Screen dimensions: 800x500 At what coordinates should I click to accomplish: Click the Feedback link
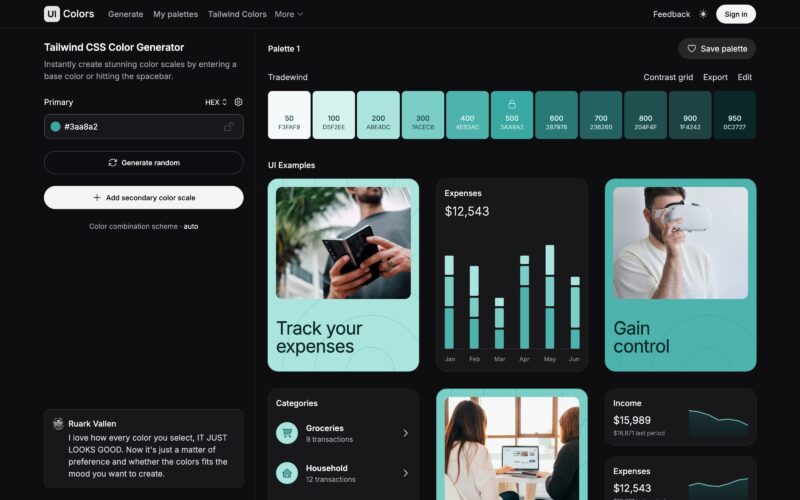coord(671,14)
